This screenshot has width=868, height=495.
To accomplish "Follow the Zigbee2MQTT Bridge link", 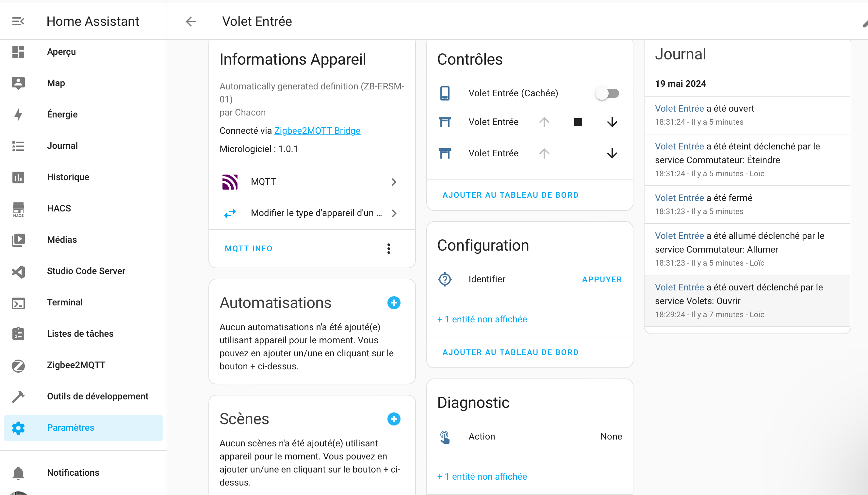I will point(317,131).
